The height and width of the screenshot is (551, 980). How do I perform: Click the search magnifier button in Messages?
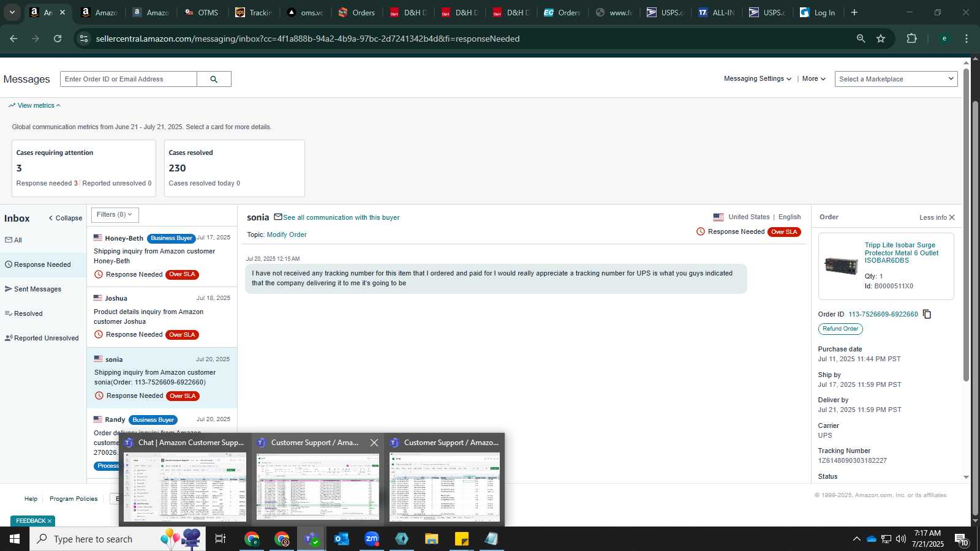[214, 79]
